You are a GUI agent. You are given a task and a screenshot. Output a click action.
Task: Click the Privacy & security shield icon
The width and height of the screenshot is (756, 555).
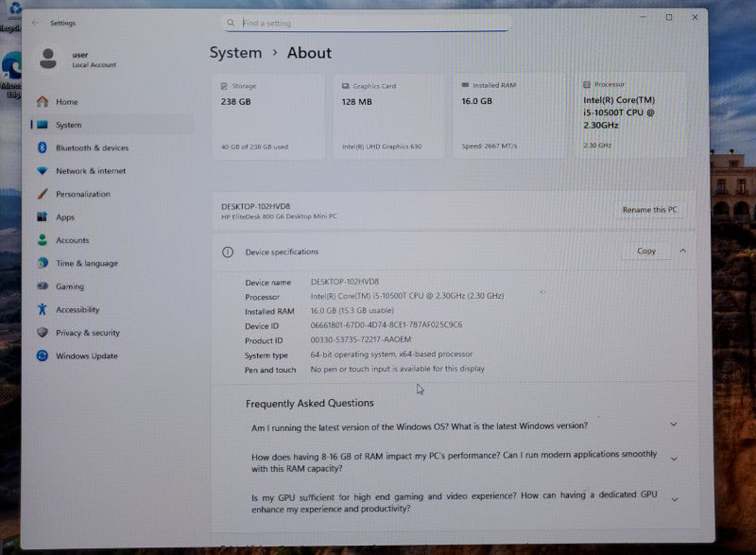[43, 332]
